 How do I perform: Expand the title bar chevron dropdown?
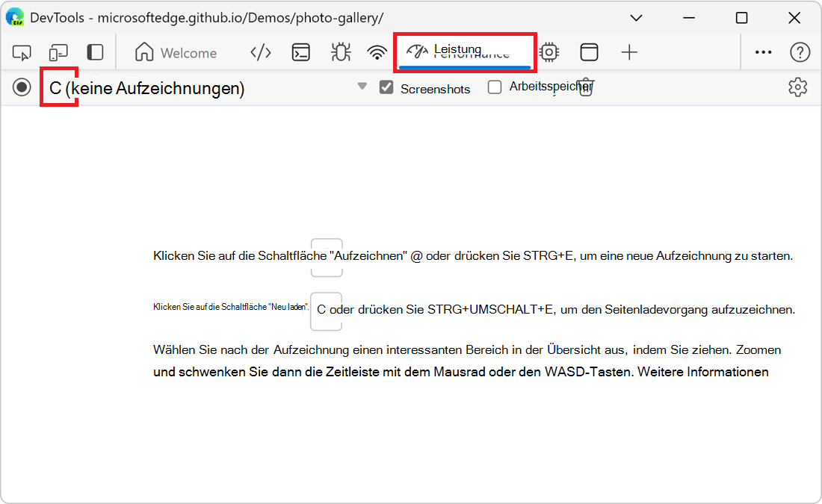tap(636, 18)
